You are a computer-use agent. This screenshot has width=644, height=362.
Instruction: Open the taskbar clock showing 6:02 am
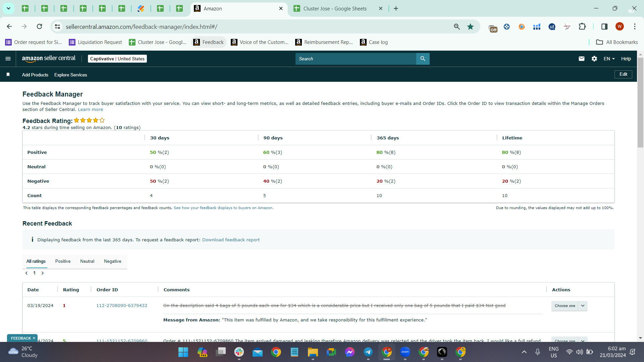point(613,352)
